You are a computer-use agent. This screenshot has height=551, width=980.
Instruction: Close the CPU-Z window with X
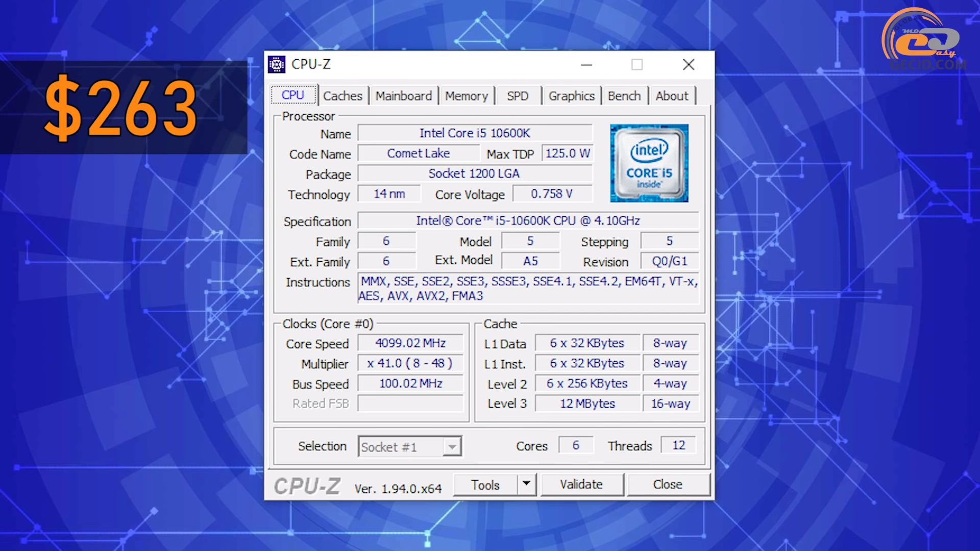click(689, 65)
